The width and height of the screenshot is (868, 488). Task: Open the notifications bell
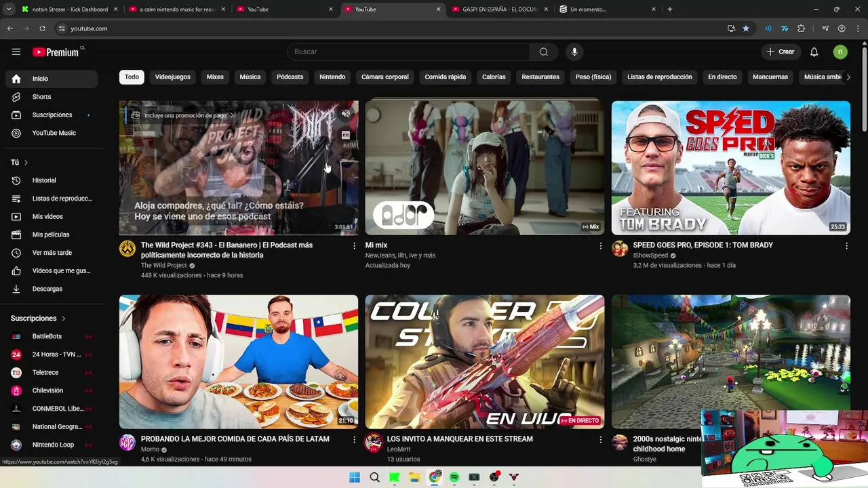814,52
